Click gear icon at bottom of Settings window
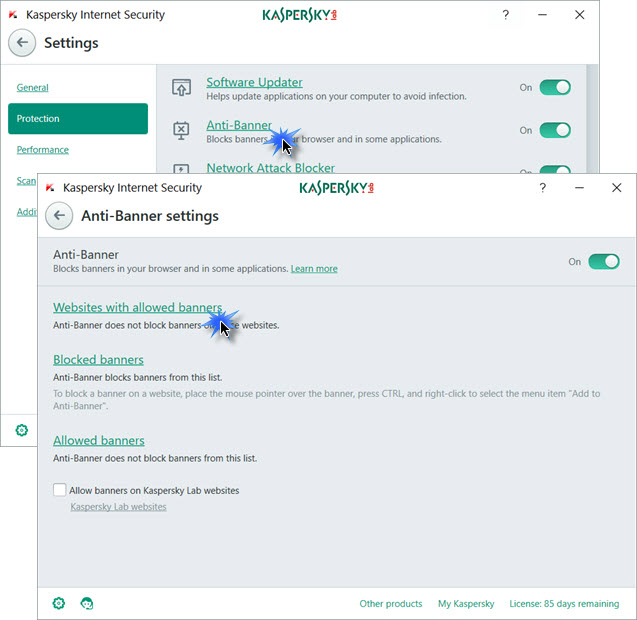 click(22, 430)
